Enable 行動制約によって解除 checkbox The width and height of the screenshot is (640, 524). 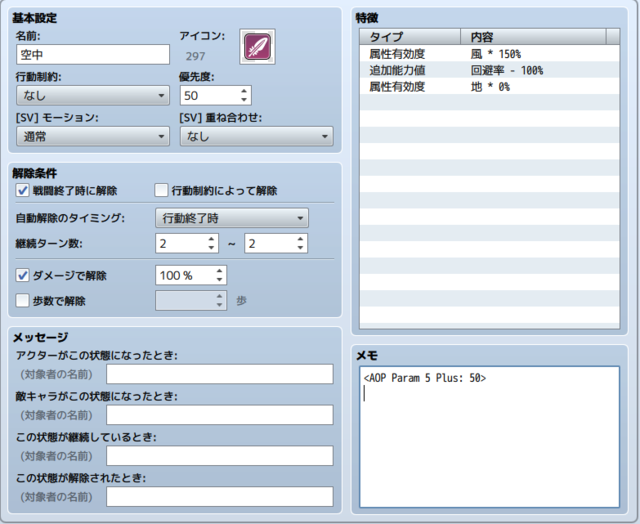click(x=161, y=190)
